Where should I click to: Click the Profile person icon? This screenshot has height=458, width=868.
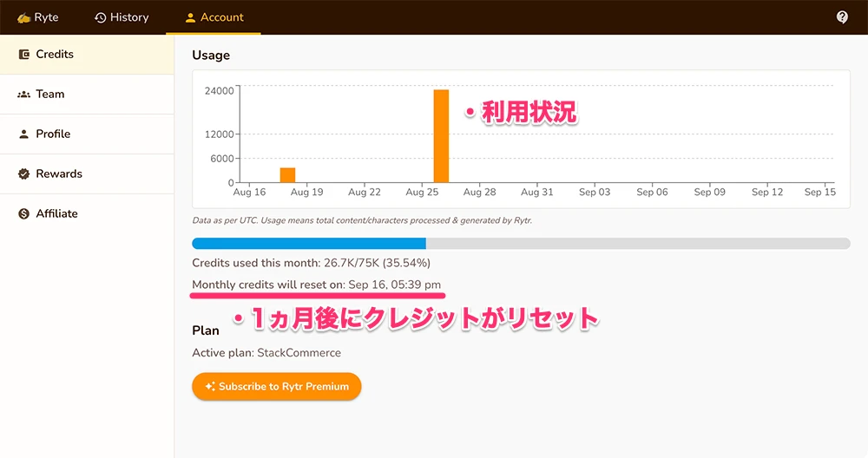[x=24, y=134]
